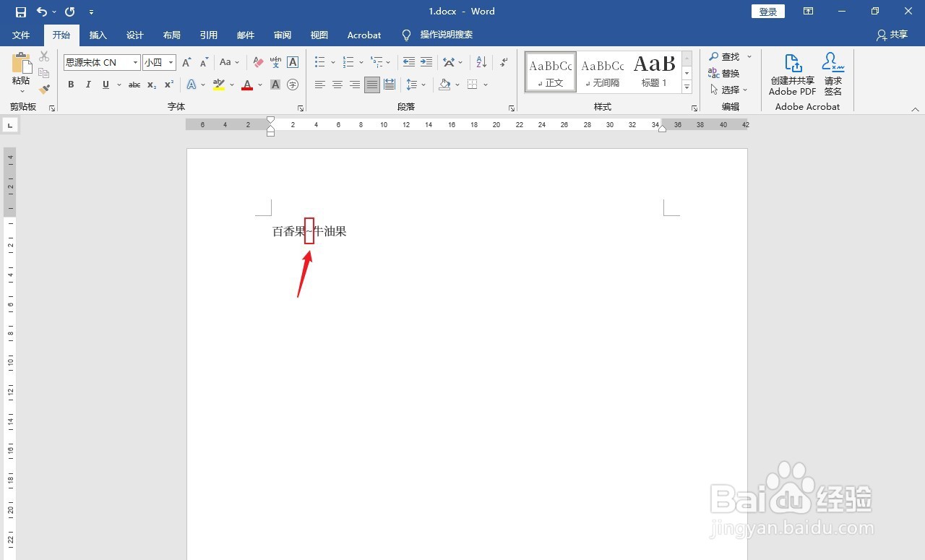This screenshot has height=560, width=925.
Task: Apply yellow text highlight color
Action: click(219, 85)
